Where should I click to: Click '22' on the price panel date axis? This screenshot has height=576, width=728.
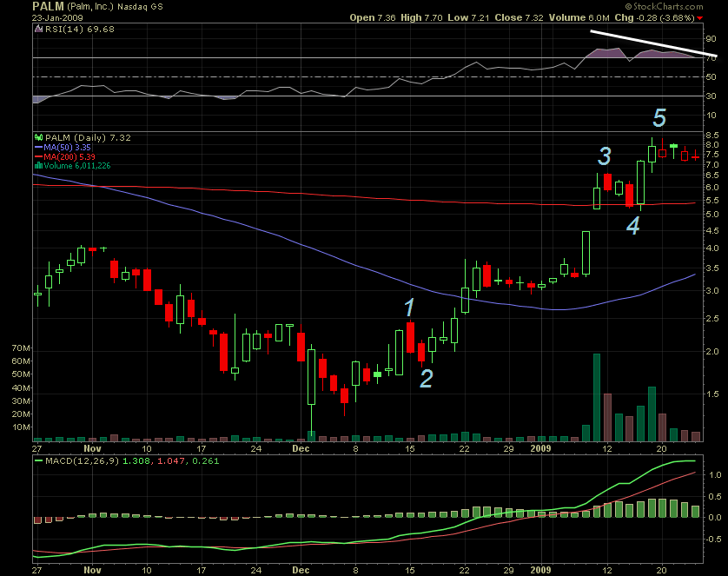(x=464, y=449)
